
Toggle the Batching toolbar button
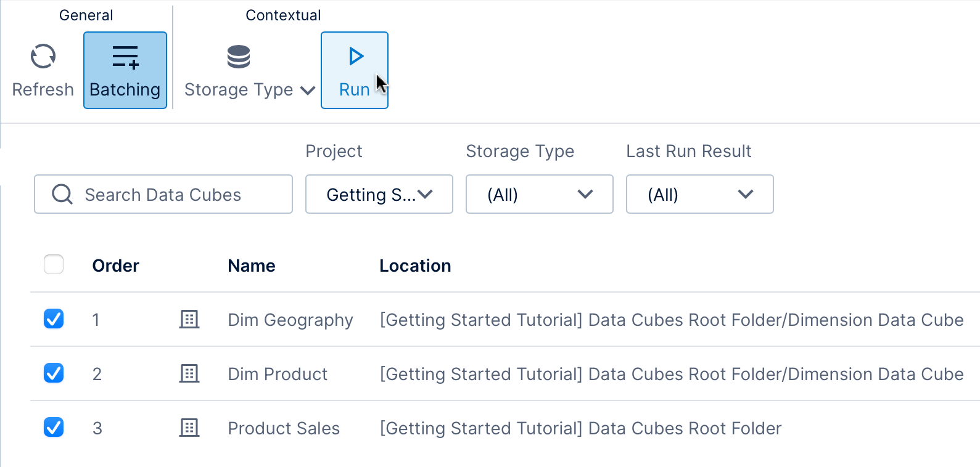pyautogui.click(x=125, y=70)
